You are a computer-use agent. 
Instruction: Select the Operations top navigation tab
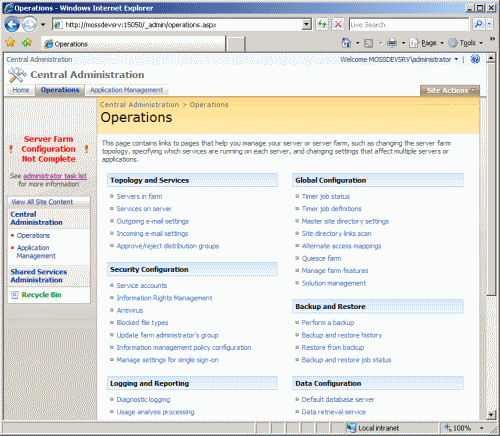[x=60, y=90]
